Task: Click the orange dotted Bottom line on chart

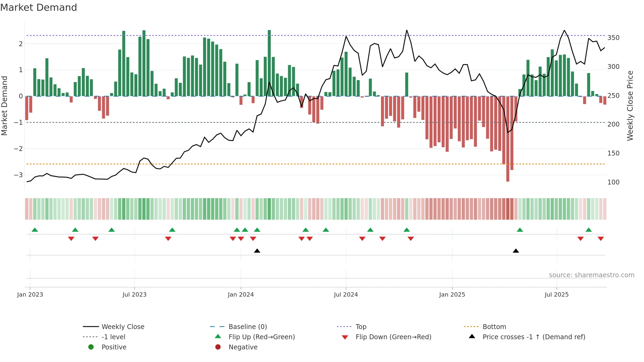Action: [316, 164]
